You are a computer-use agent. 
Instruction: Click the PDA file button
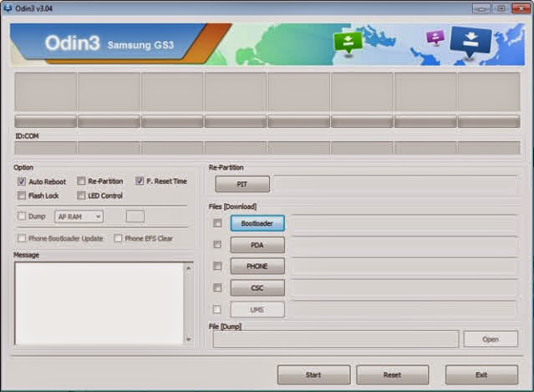[257, 245]
